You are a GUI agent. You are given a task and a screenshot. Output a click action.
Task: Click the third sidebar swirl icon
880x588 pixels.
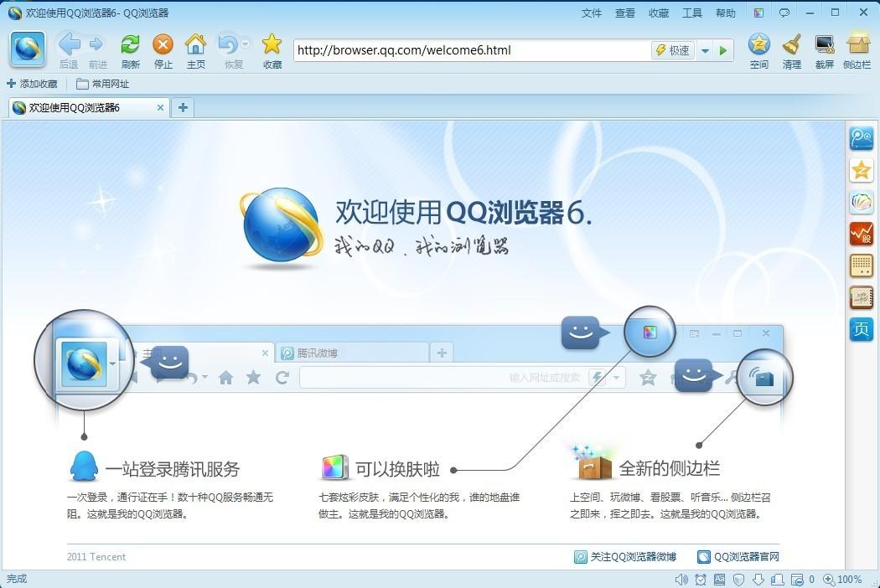pos(861,201)
